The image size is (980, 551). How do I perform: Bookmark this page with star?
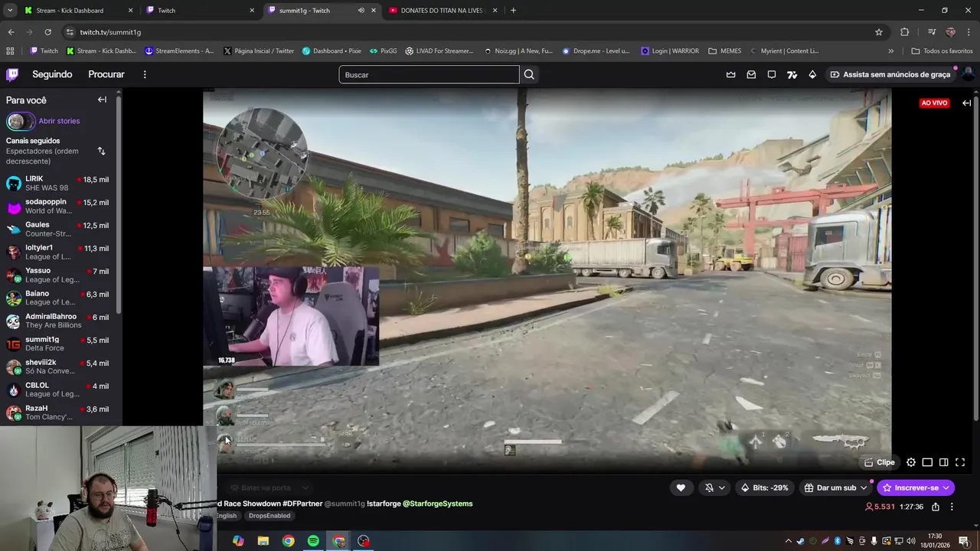coord(879,32)
